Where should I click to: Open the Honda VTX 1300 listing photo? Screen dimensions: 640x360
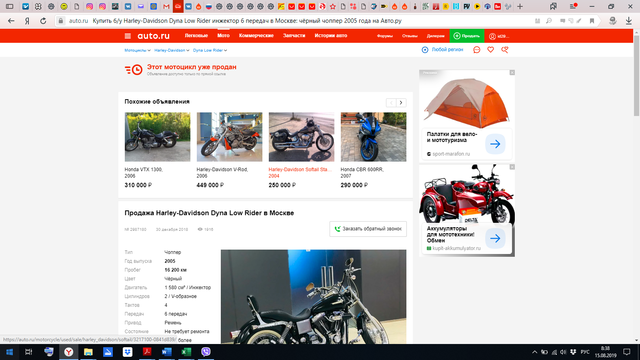(157, 137)
